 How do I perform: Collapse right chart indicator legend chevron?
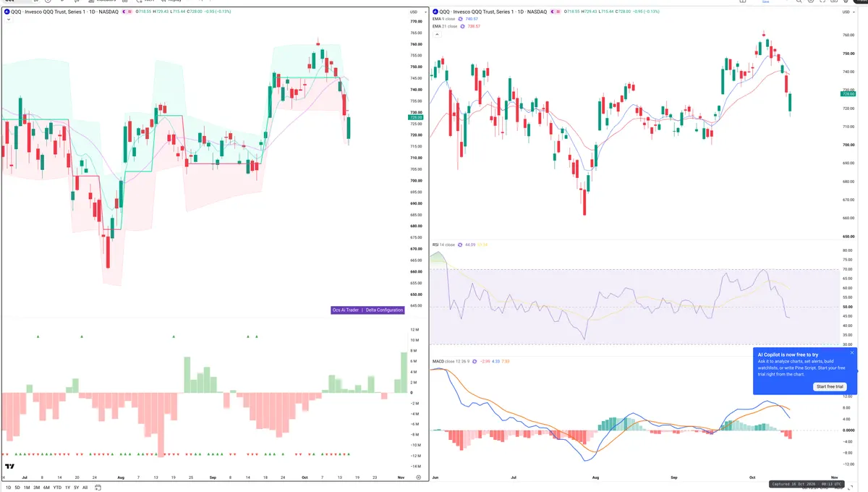pos(437,34)
